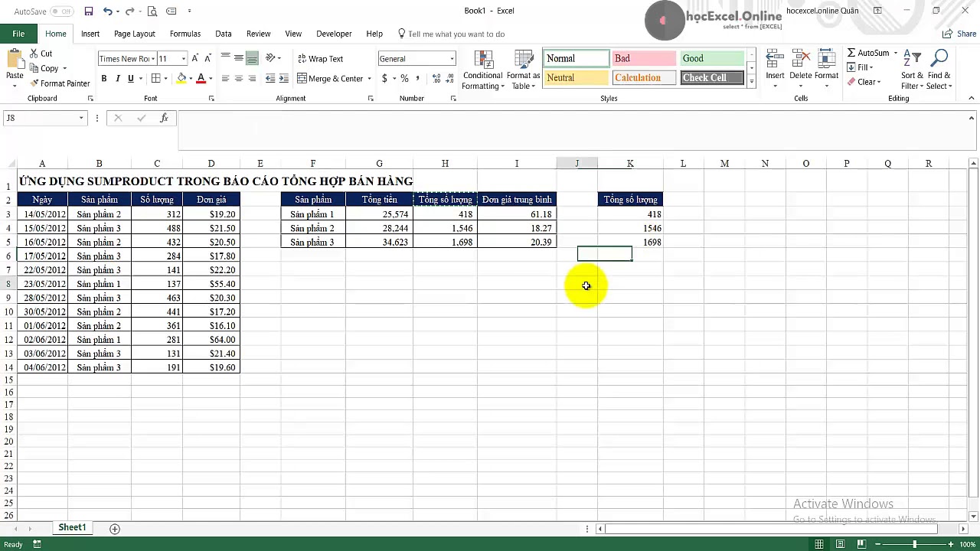Viewport: 980px width, 551px height.
Task: Click the font color red swatch button
Action: 201,79
